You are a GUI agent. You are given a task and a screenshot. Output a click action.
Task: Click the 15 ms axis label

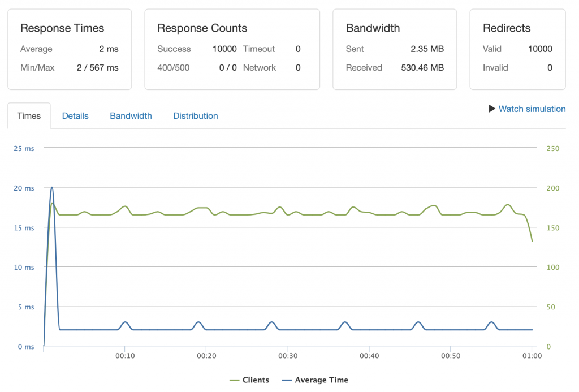[24, 228]
